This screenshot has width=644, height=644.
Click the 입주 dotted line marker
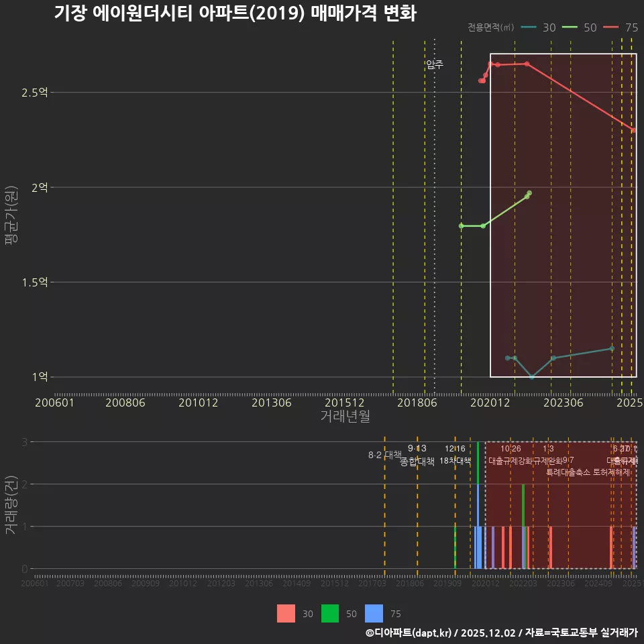[x=433, y=65]
